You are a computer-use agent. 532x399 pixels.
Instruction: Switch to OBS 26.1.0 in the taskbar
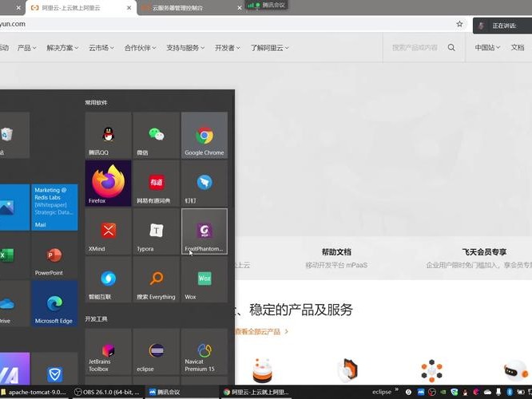pyautogui.click(x=108, y=393)
